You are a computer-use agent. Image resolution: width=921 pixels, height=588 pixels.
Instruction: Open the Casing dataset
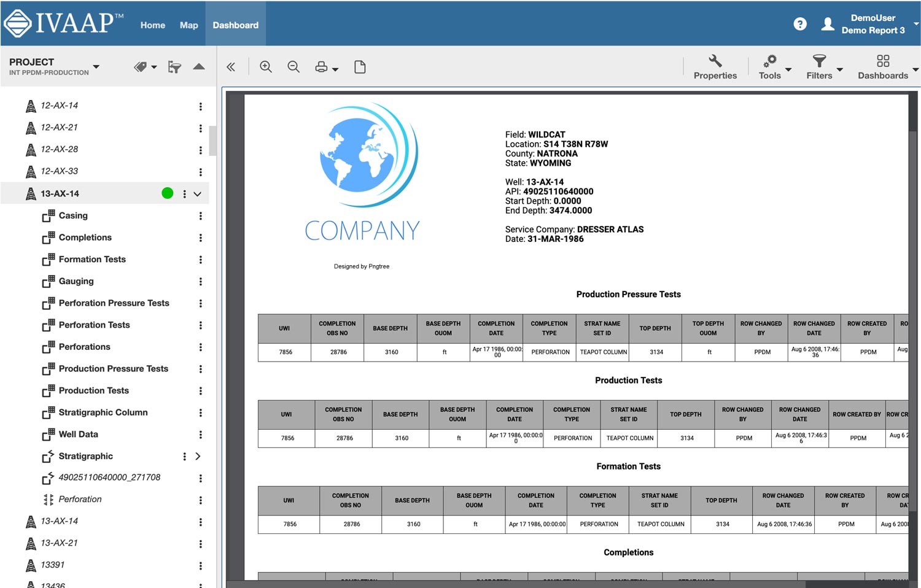click(73, 215)
